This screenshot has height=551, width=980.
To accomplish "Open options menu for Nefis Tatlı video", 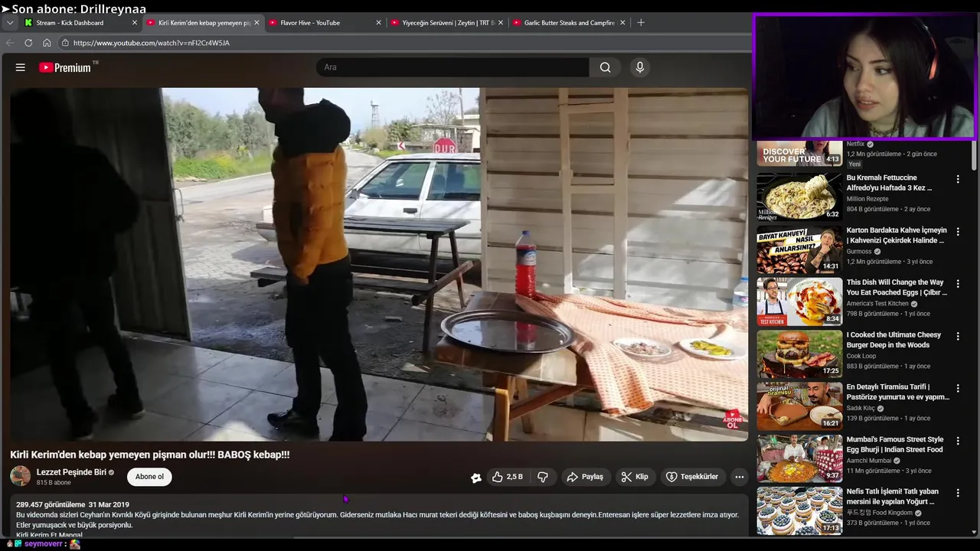I will [958, 493].
